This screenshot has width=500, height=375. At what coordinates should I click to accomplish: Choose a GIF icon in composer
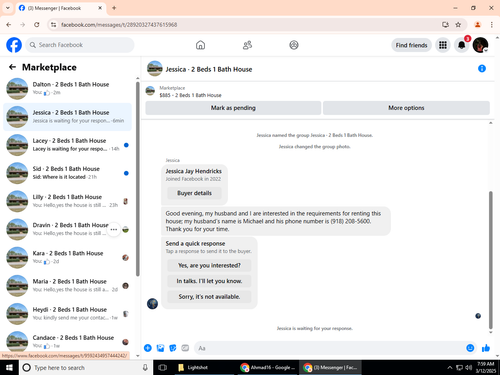click(x=185, y=348)
